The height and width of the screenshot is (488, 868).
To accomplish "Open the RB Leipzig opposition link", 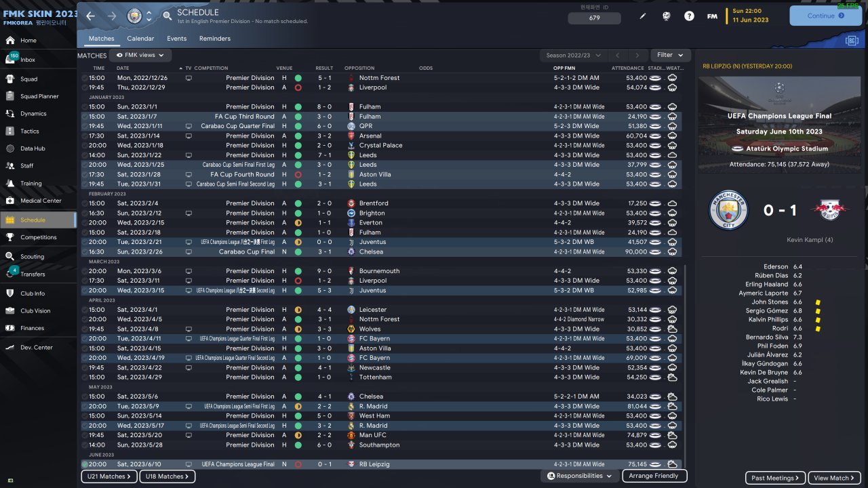I will coord(375,464).
